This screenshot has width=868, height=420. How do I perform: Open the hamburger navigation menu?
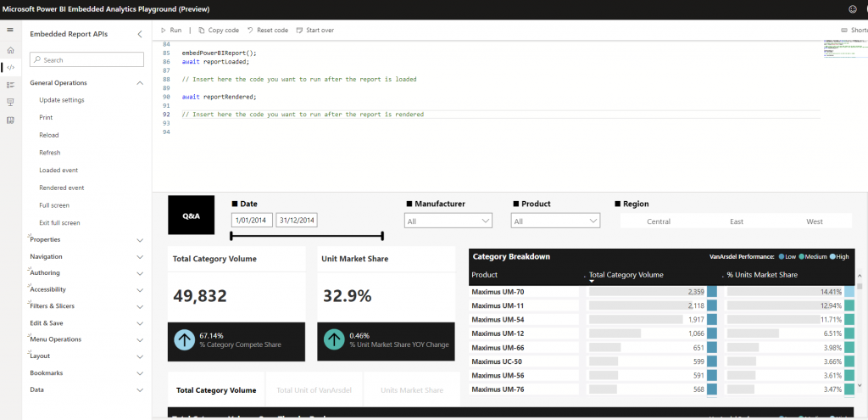pos(10,31)
